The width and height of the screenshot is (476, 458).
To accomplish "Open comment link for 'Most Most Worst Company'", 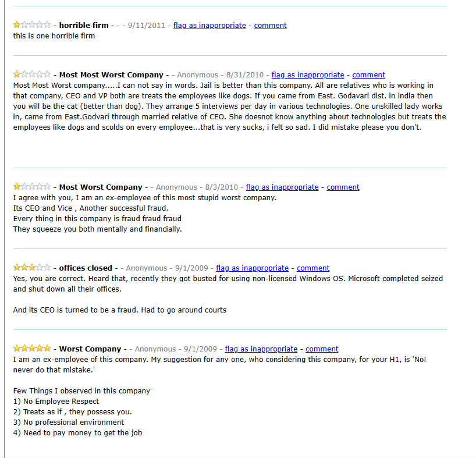I will tap(368, 75).
